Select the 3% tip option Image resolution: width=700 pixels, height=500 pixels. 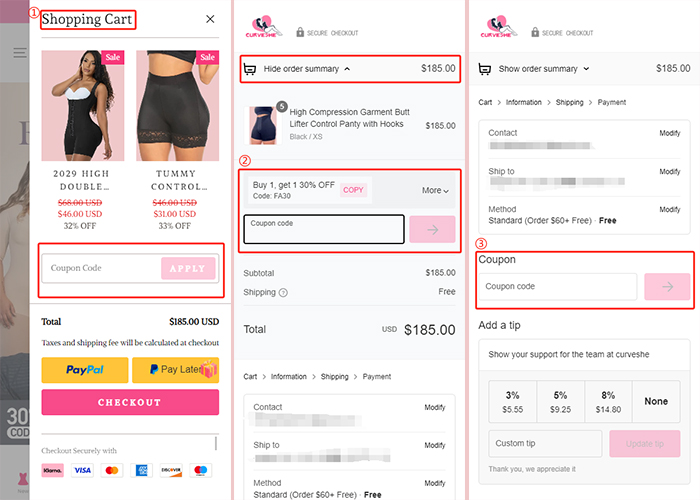coord(512,402)
